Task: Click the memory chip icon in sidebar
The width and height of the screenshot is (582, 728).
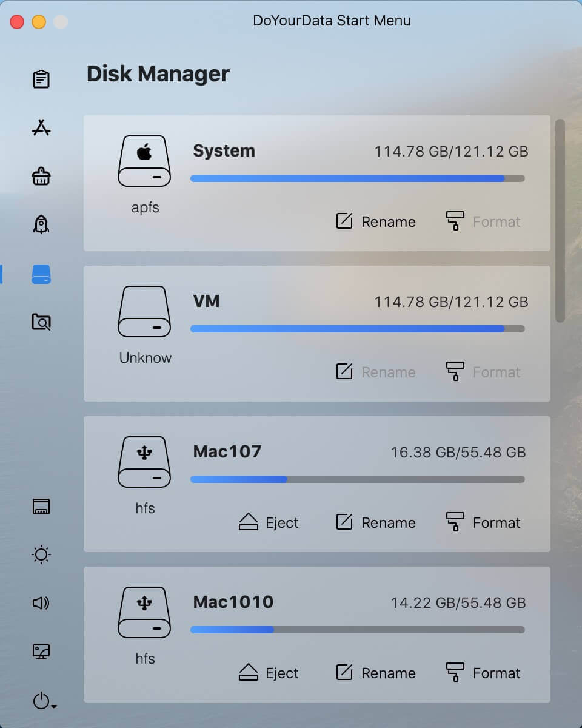Action: click(x=41, y=507)
